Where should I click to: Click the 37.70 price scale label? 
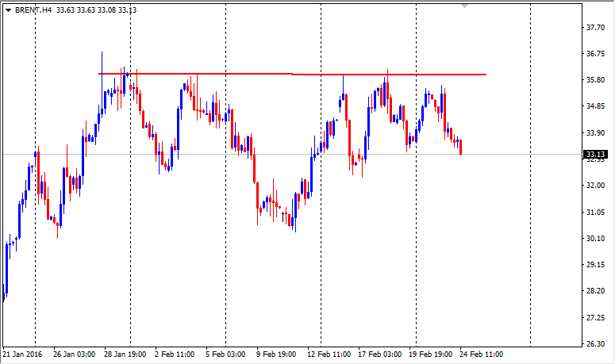coord(595,28)
